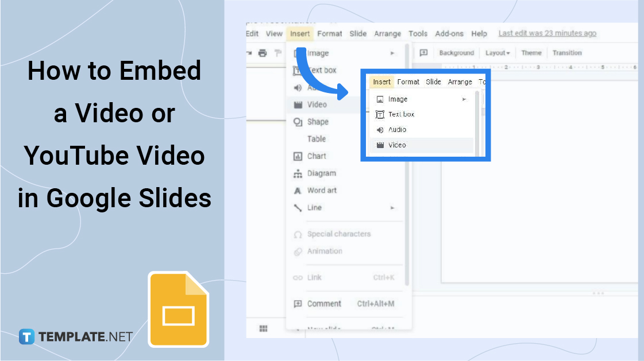
Task: Open the Tools menu
Action: tap(418, 34)
